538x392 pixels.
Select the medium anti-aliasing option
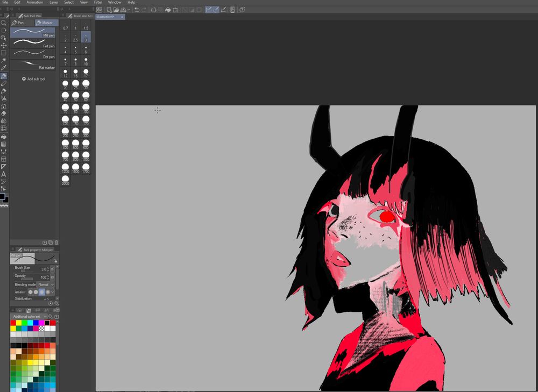pyautogui.click(x=42, y=292)
